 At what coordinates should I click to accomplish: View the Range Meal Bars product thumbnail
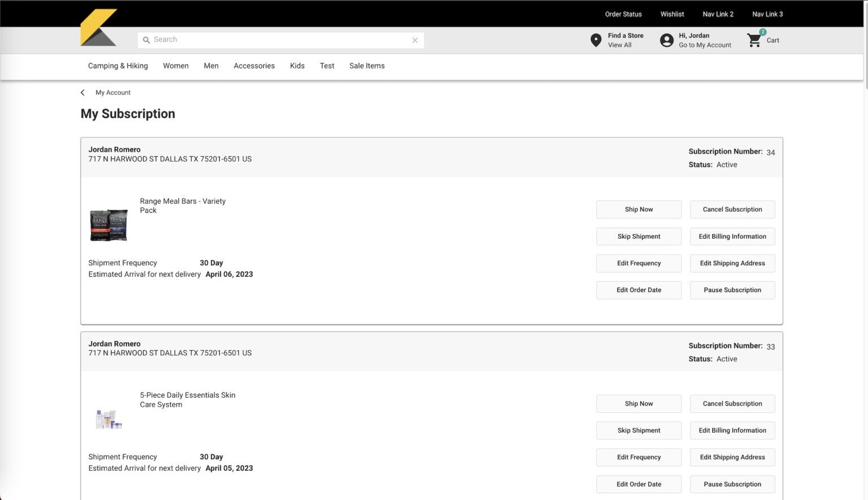(x=108, y=224)
